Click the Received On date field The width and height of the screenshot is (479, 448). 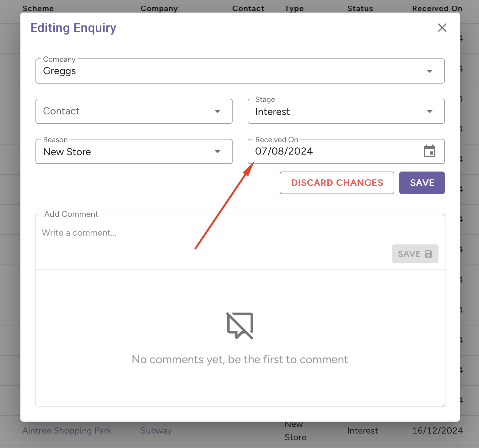[x=333, y=151]
